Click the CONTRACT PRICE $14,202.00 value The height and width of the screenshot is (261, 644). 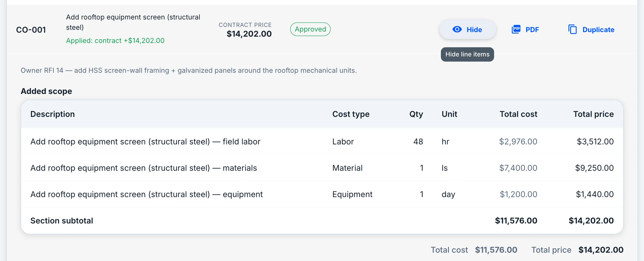click(x=249, y=34)
